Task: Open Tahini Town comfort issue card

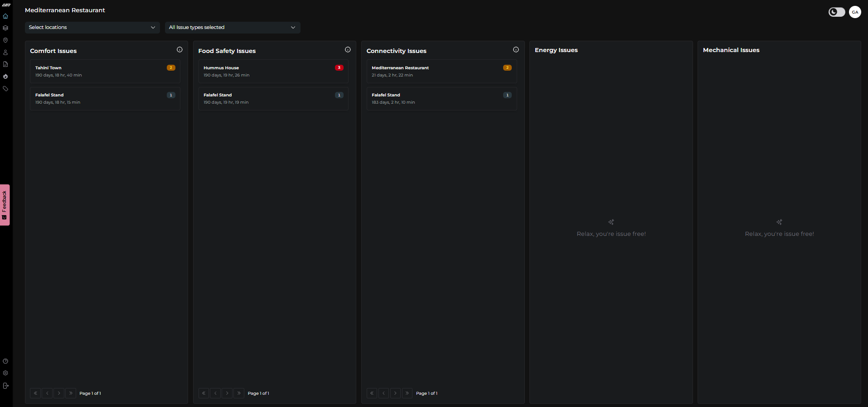Action: coord(105,72)
